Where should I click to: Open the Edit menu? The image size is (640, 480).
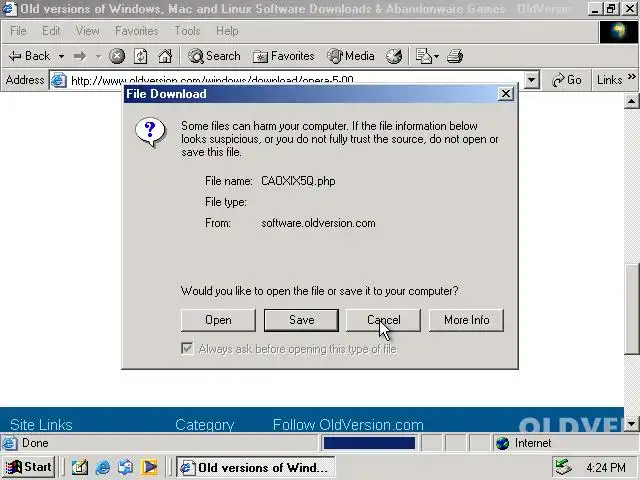51,31
